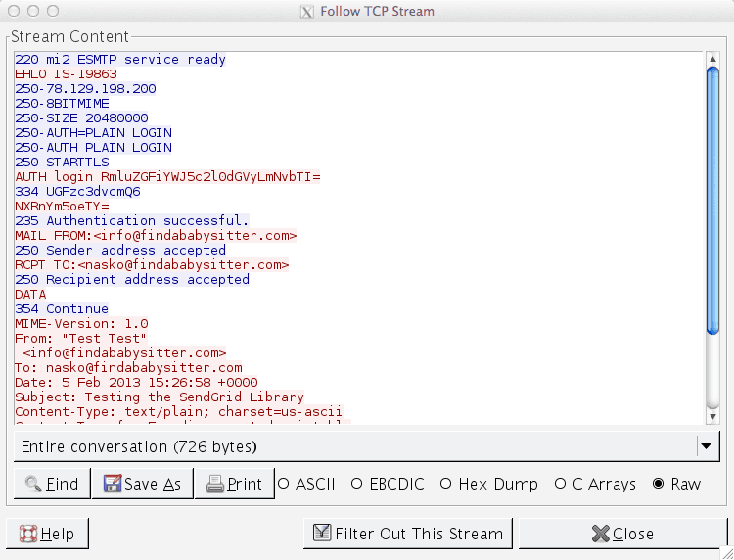The height and width of the screenshot is (560, 734).
Task: Click the red close window button
Action: [x=14, y=11]
